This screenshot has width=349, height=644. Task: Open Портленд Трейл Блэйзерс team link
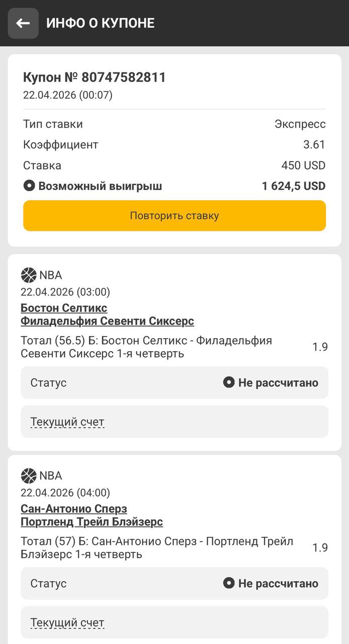click(x=92, y=522)
